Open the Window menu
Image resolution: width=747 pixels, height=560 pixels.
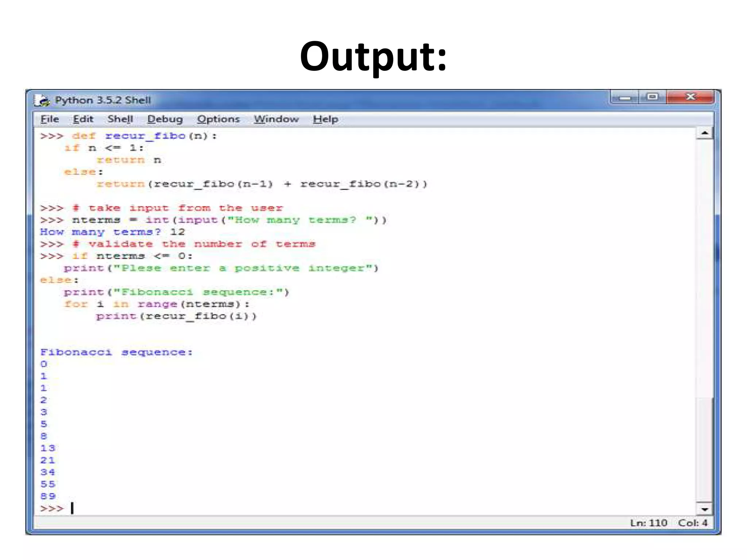tap(276, 119)
